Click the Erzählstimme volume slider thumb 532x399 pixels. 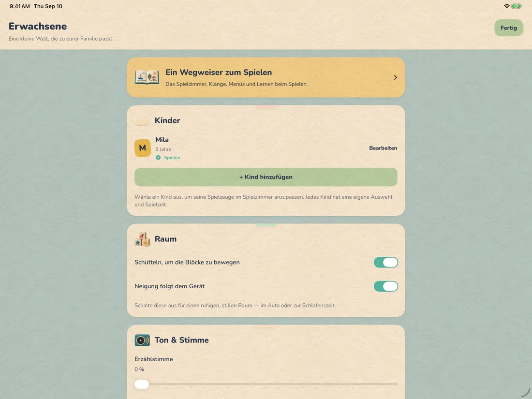click(142, 384)
